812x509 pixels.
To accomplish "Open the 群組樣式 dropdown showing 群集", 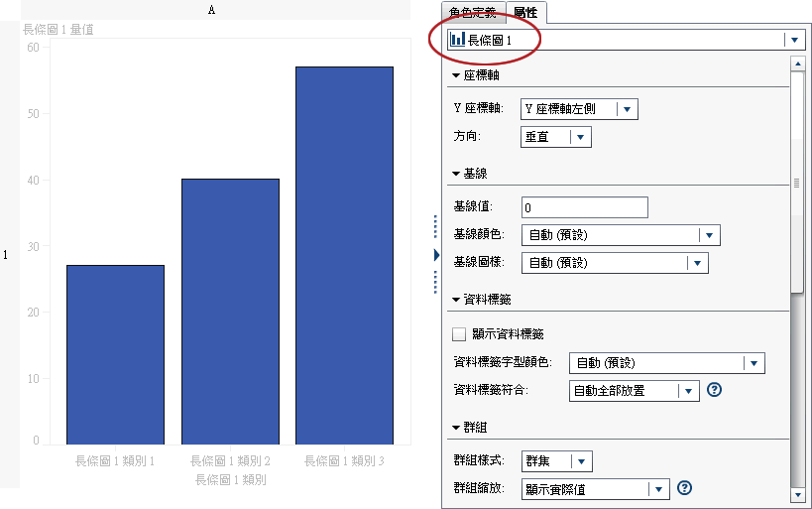I will click(556, 460).
